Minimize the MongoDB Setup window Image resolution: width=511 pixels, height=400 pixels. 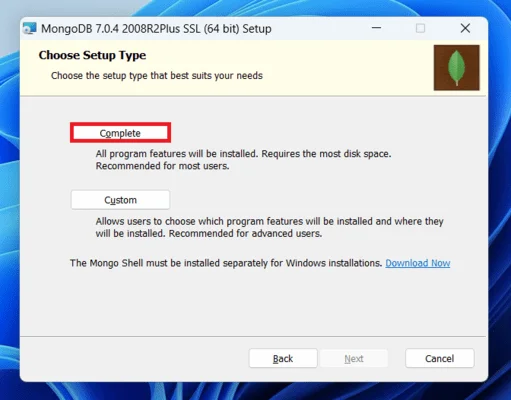376,28
